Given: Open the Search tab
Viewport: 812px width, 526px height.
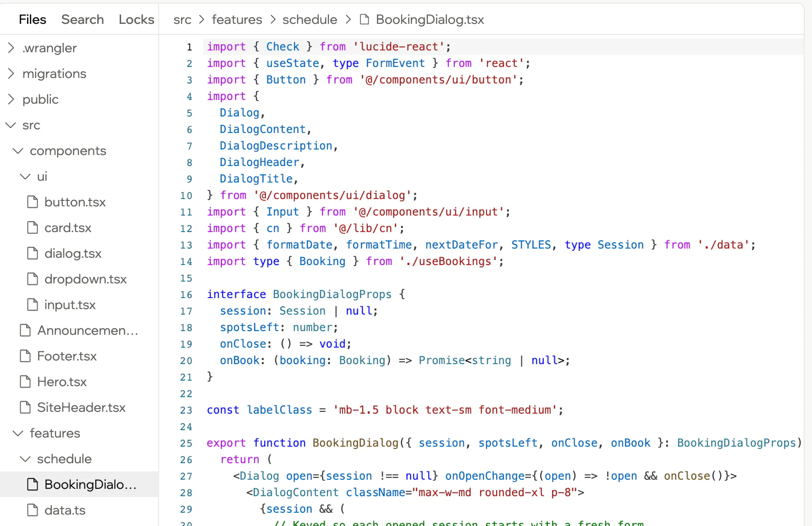Looking at the screenshot, I should coord(83,19).
